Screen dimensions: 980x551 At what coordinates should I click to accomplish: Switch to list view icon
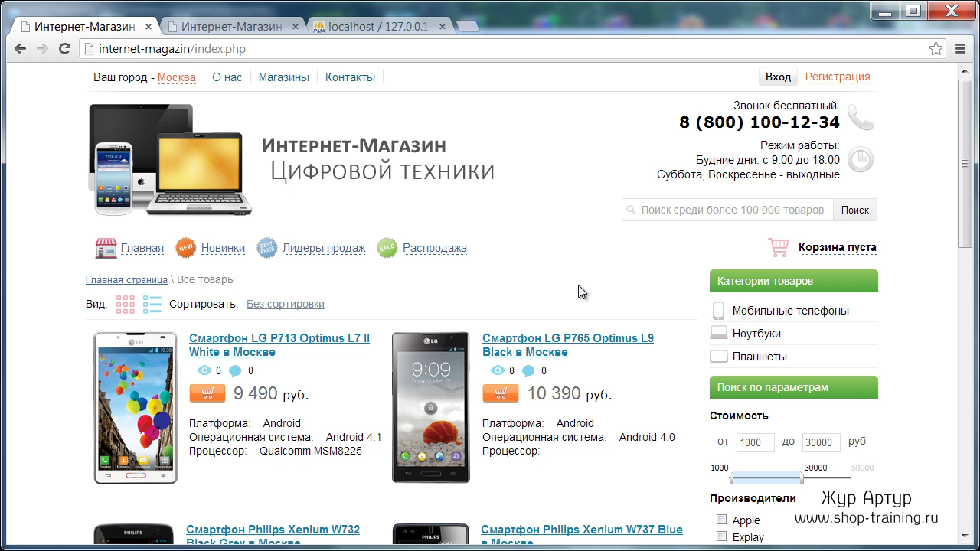(152, 305)
